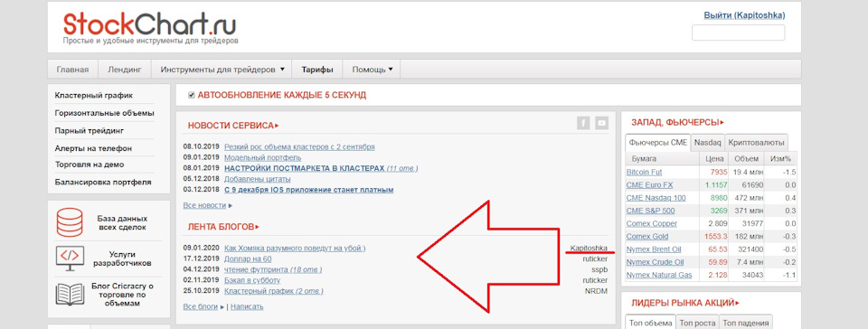Expand ЗАПАД, ФЬЮЧЕРСЫ section arrow
868x329 pixels.
pyautogui.click(x=722, y=123)
